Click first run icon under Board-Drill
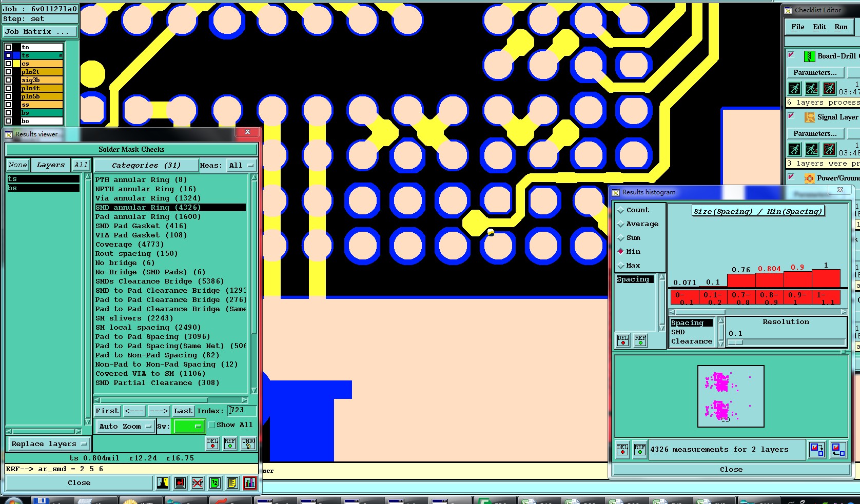The height and width of the screenshot is (504, 860). pos(794,88)
